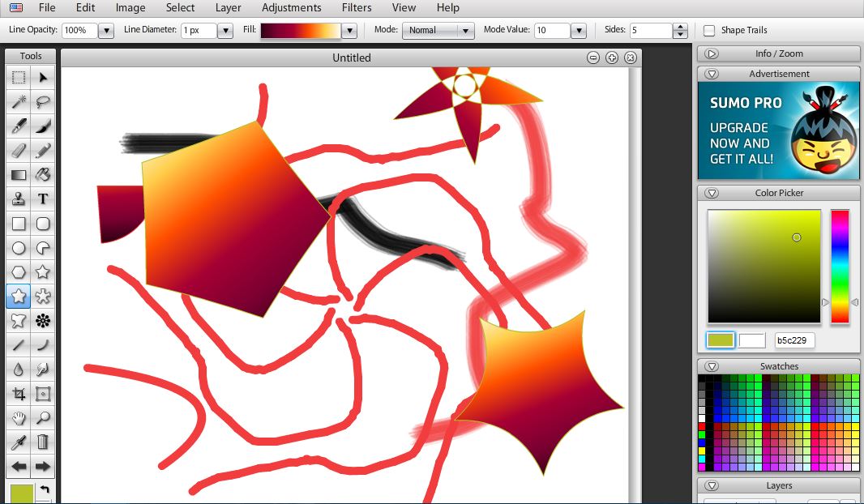
Task: Click the SUMO PRO upgrade advertisement
Action: point(776,130)
